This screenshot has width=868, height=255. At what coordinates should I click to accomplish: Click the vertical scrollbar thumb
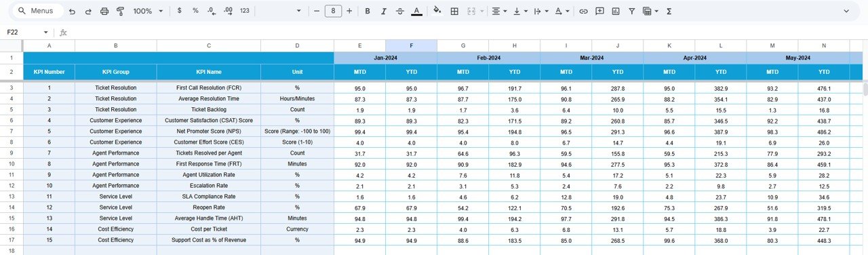(865, 90)
